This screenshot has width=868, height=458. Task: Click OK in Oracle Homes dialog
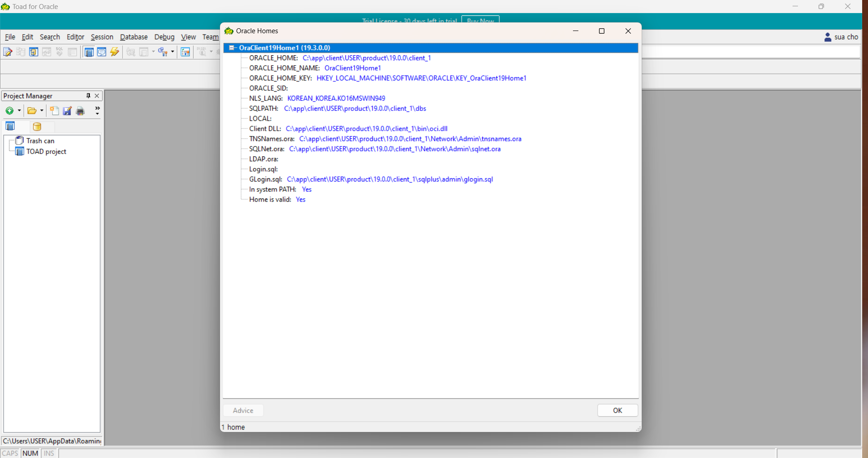tap(617, 410)
